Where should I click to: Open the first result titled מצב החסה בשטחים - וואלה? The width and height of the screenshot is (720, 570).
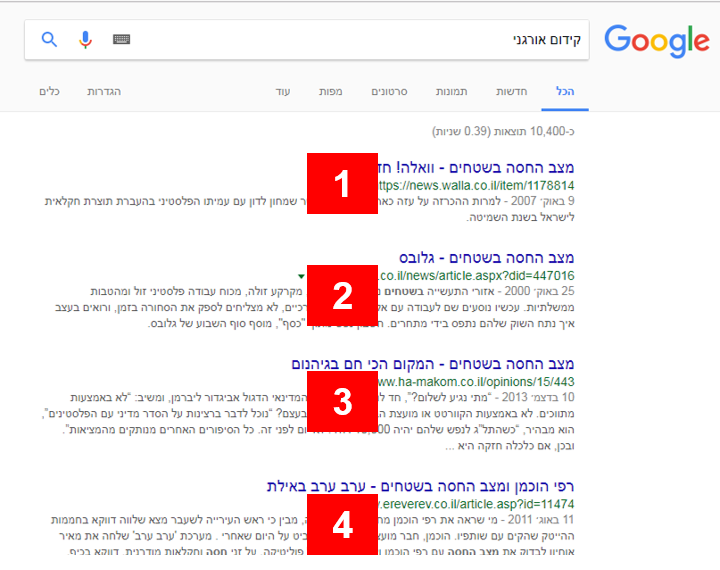476,168
